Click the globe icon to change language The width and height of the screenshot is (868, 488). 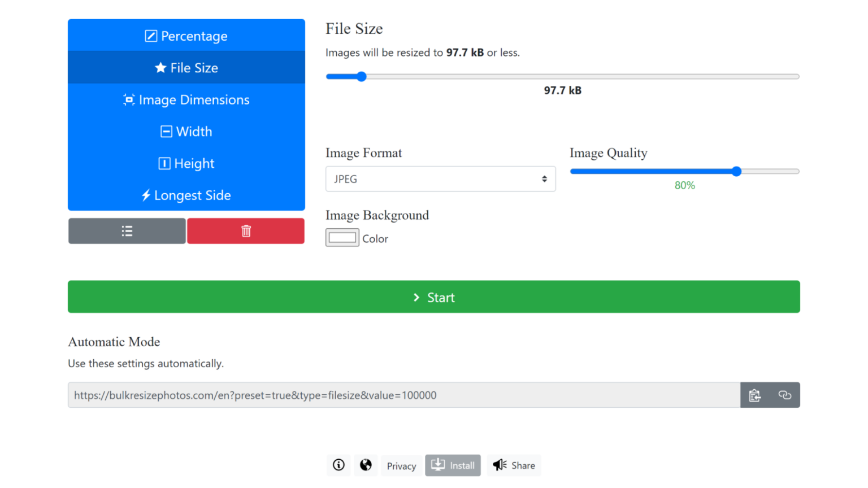click(365, 465)
